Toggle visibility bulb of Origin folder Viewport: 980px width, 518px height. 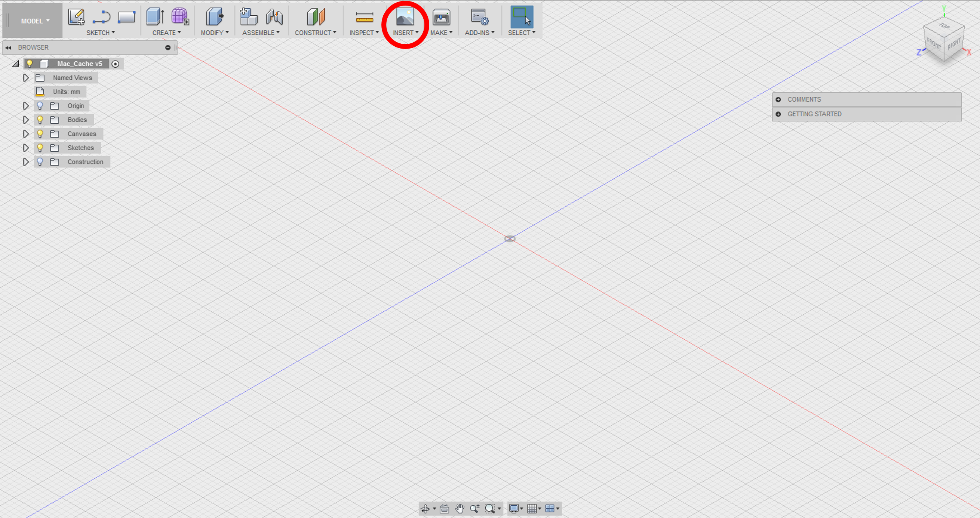[x=40, y=106]
